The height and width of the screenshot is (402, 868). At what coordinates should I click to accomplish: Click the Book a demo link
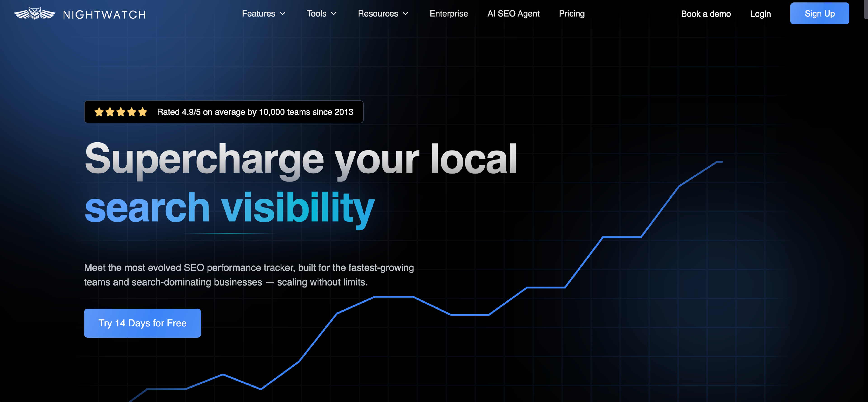click(705, 14)
